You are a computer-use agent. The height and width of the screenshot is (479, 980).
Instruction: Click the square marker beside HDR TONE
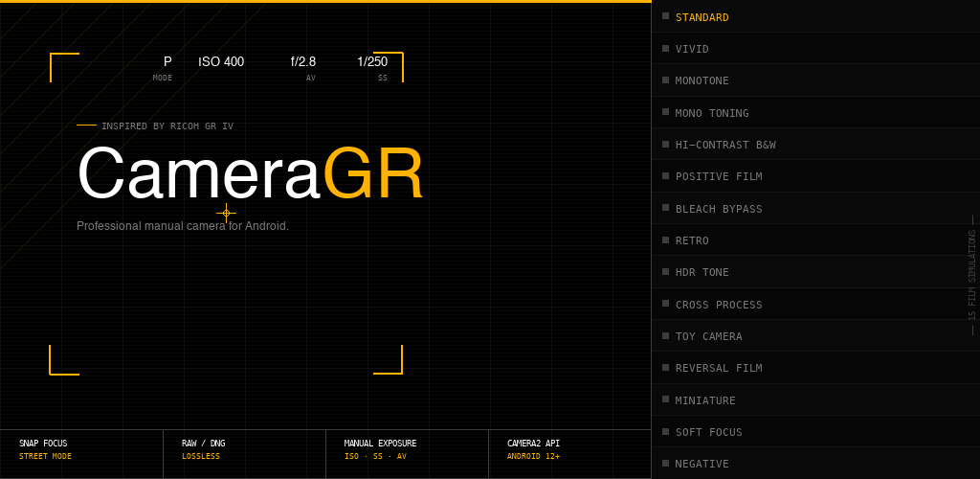[666, 271]
